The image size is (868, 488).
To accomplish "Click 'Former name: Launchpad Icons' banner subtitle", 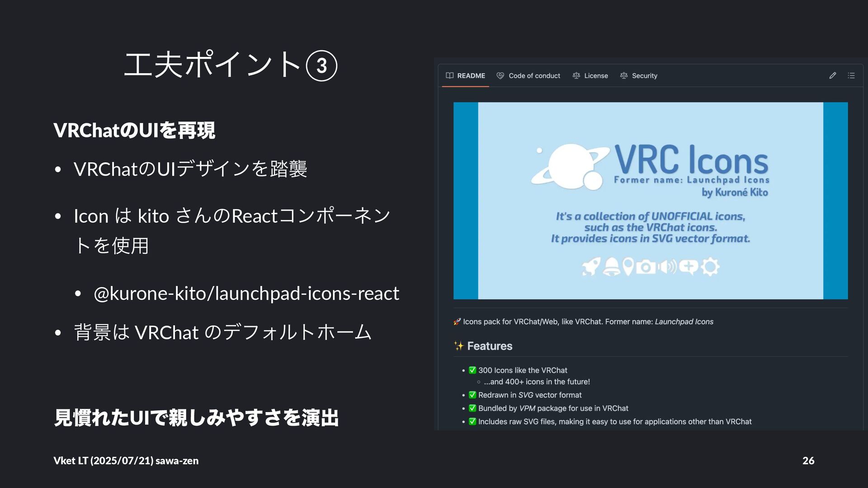I will (692, 180).
